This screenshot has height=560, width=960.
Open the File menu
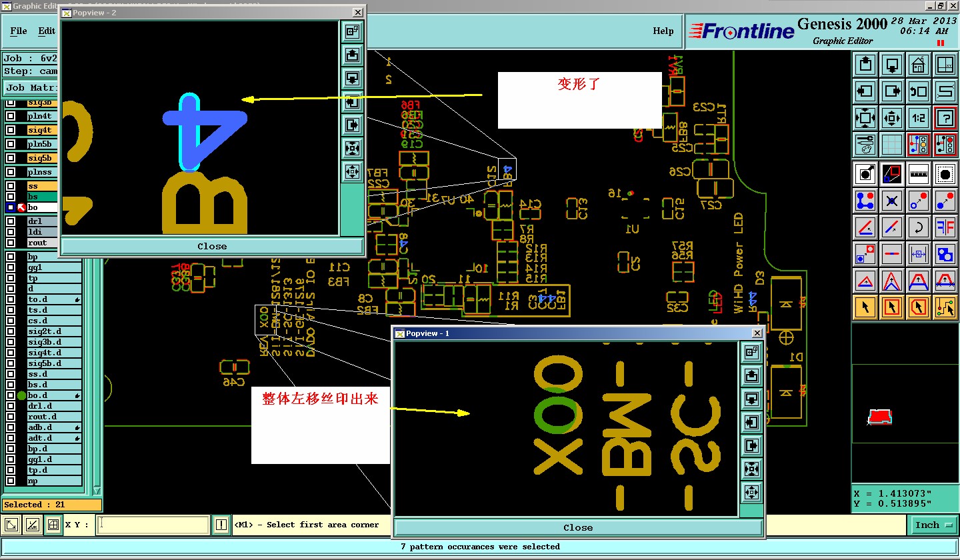pos(19,31)
